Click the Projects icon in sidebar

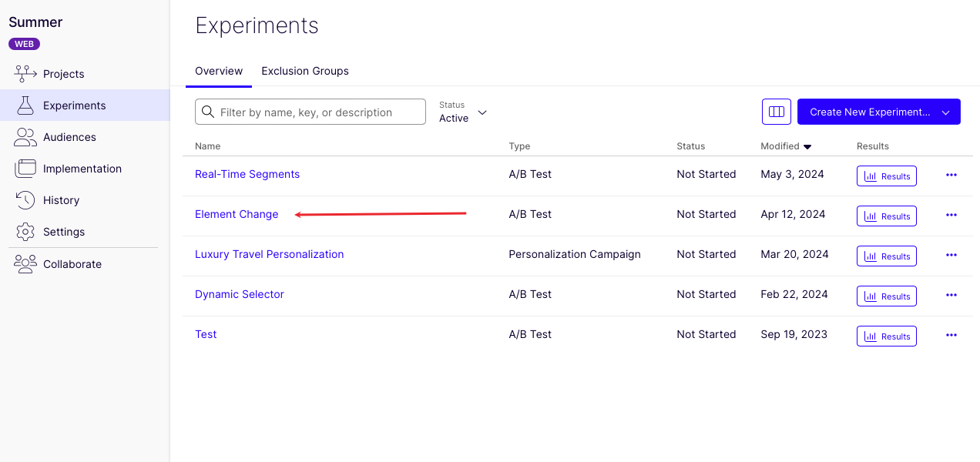coord(25,74)
